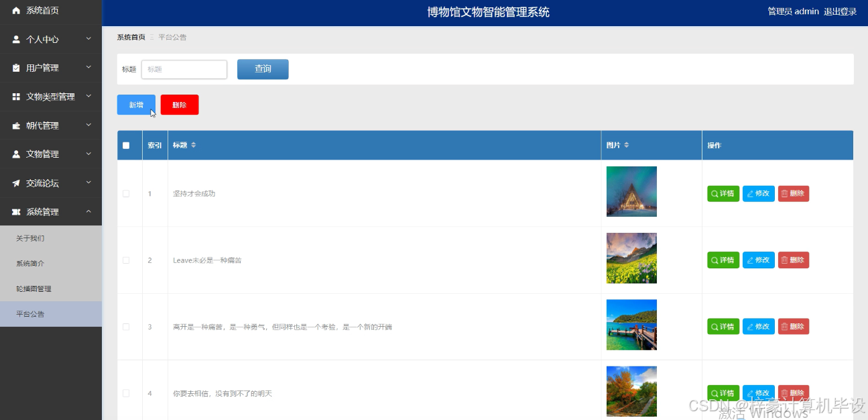868x420 pixels.
Task: Check the checkbox for row 3
Action: (125, 326)
